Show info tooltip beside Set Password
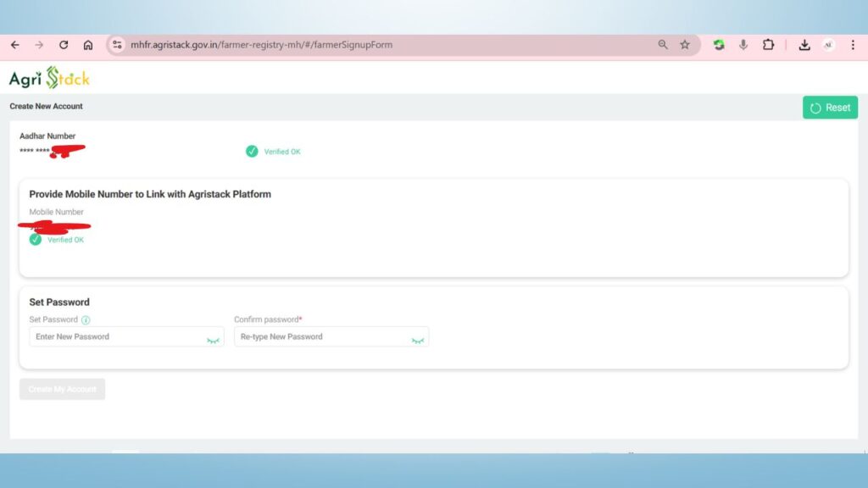Image resolution: width=868 pixels, height=488 pixels. coord(86,319)
